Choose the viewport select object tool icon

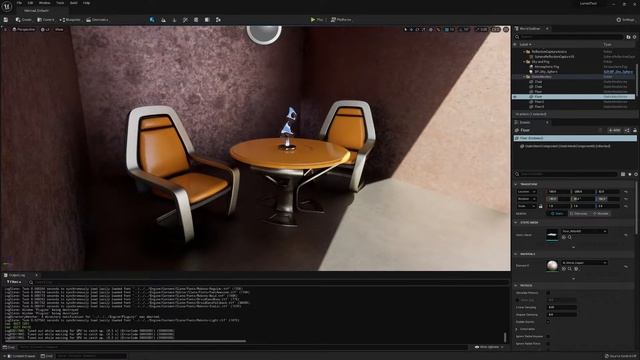[405, 29]
